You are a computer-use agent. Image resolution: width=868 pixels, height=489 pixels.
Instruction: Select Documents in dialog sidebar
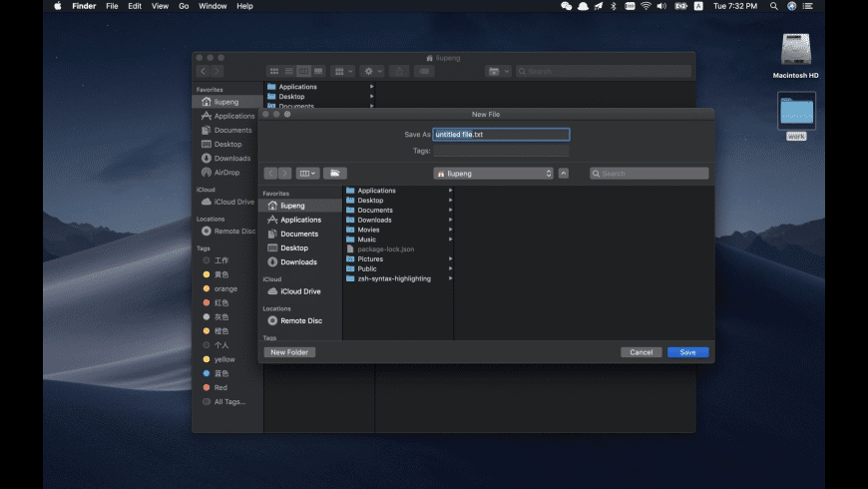(x=300, y=234)
